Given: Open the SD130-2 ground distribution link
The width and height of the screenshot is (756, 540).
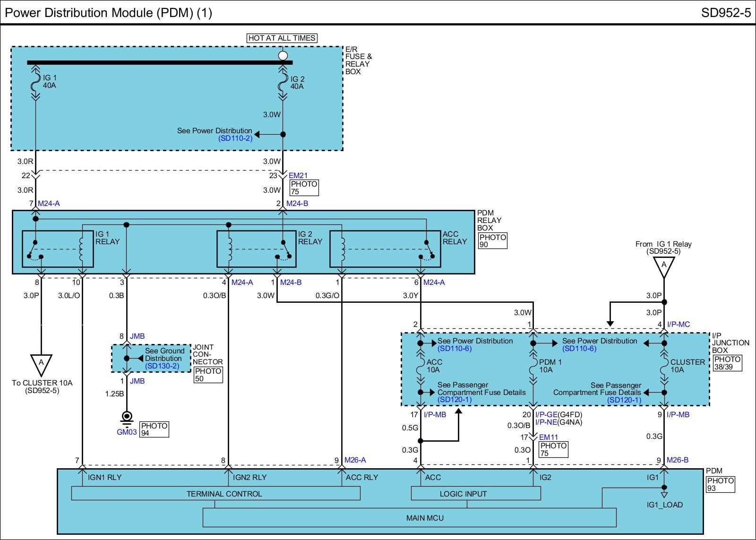Looking at the screenshot, I should [x=162, y=366].
